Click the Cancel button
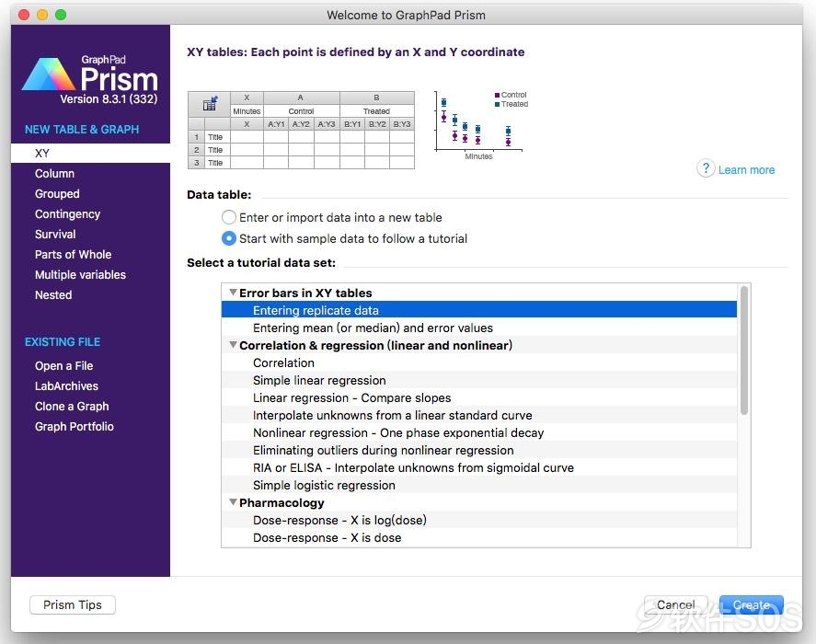This screenshot has width=816, height=644. pos(675,605)
